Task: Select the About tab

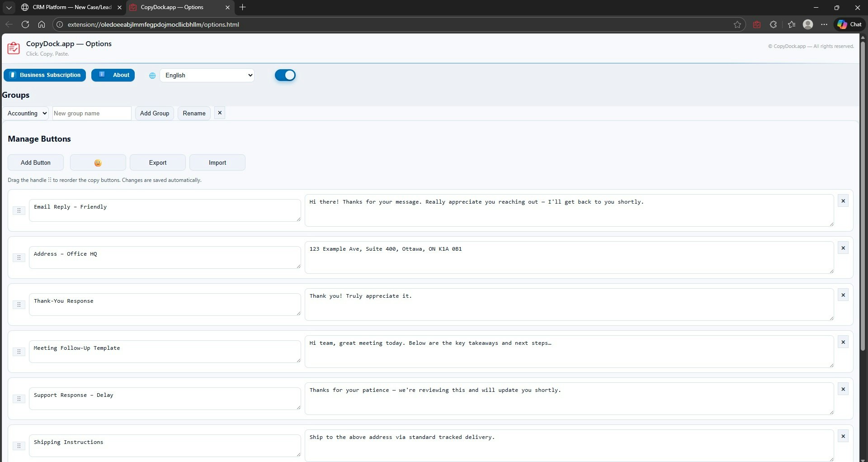Action: pyautogui.click(x=113, y=75)
